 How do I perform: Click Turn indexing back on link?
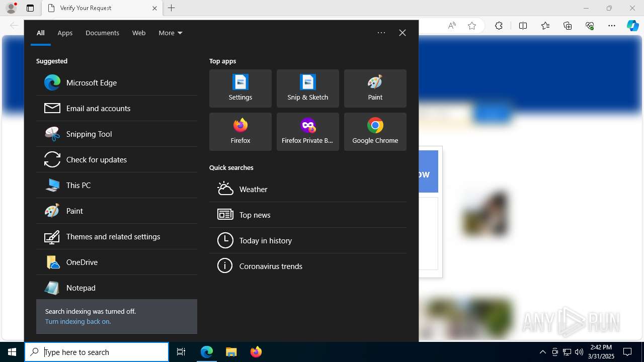click(x=78, y=321)
